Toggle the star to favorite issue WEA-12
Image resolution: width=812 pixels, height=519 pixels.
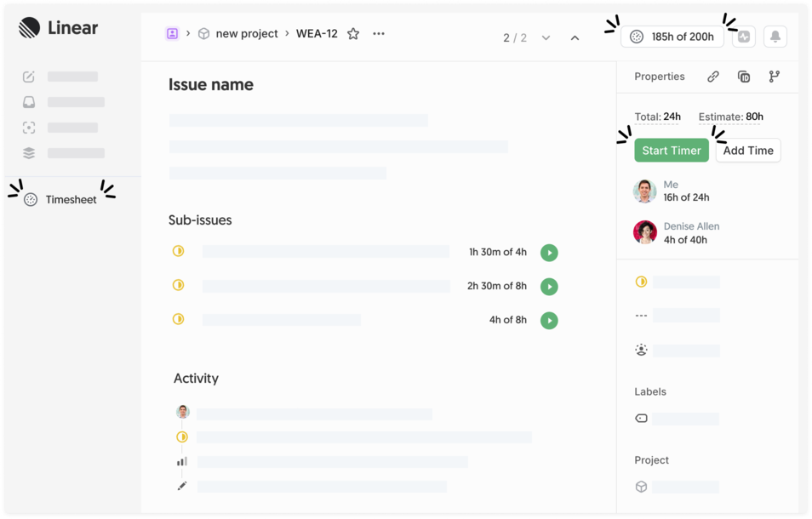coord(353,33)
